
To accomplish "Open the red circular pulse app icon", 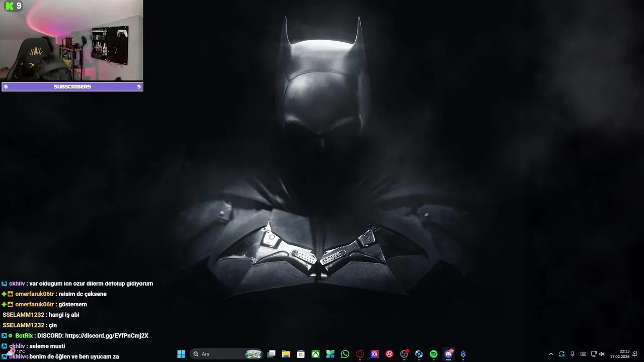I will pos(389,354).
